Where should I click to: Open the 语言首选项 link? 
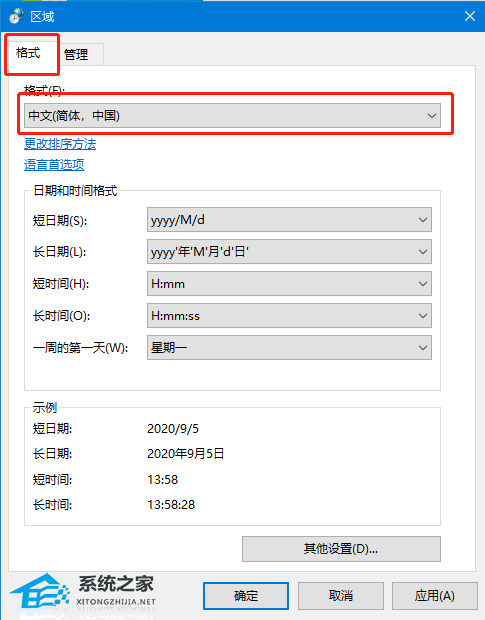tap(54, 165)
